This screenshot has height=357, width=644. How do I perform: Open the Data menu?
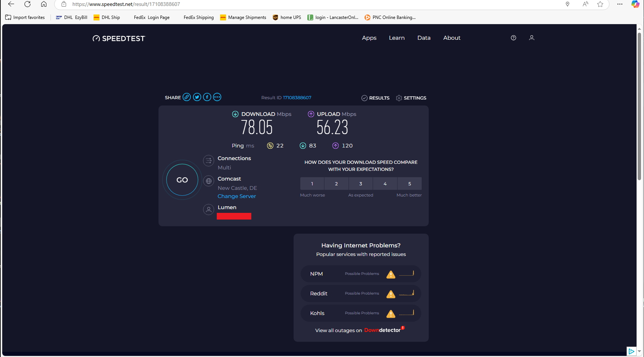[424, 38]
